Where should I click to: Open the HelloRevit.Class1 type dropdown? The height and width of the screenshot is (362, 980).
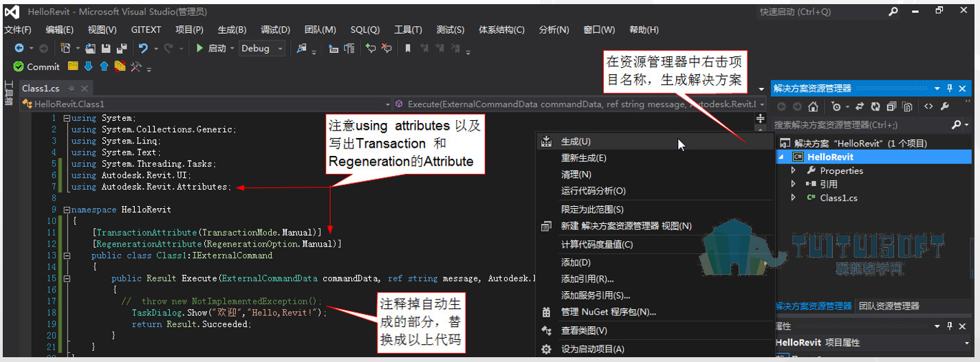pyautogui.click(x=206, y=104)
